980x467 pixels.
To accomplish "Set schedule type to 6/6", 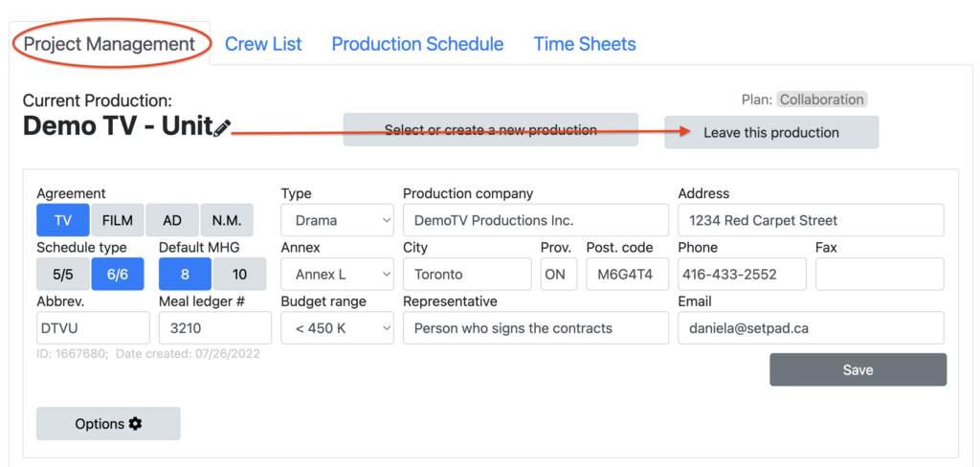I will point(118,275).
